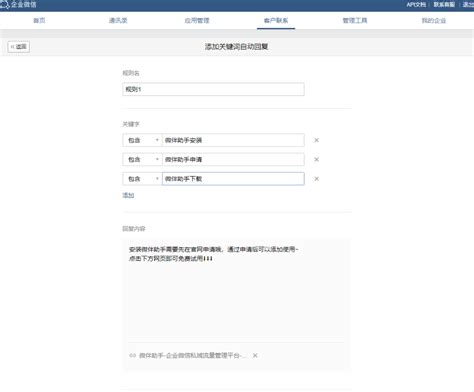The width and height of the screenshot is (474, 392).
Task: Click the link icon beside 微伴助手 attachment
Action: click(x=132, y=356)
